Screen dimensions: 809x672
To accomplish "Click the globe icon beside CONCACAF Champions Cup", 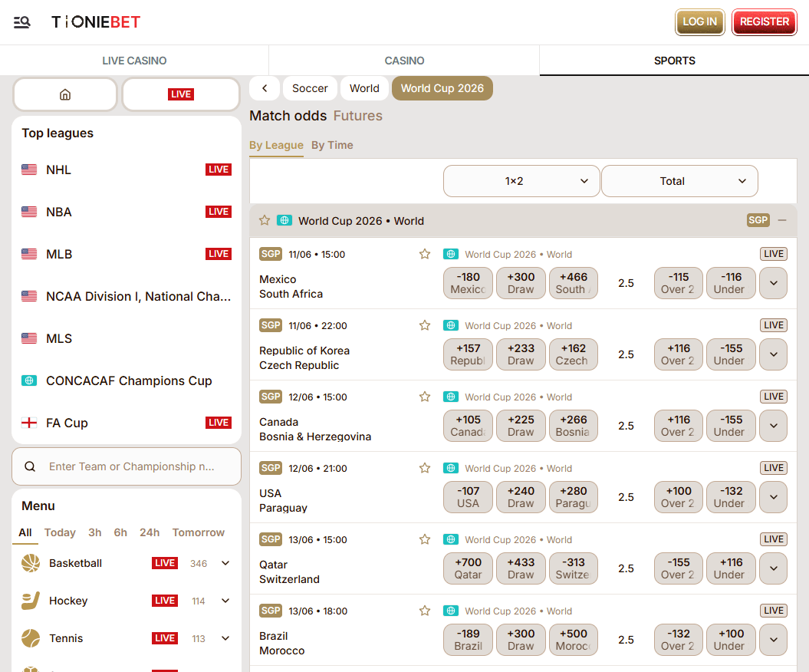I will coord(28,380).
